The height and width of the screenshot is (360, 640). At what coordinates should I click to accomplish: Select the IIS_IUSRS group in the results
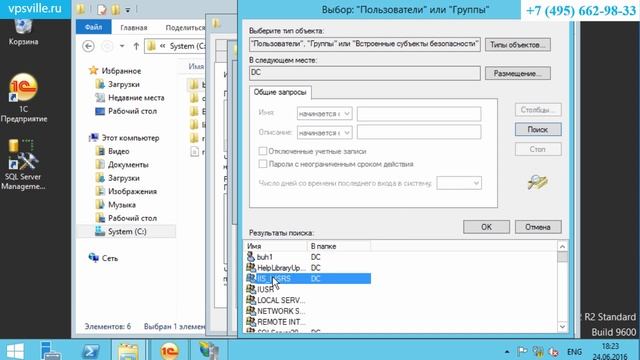[x=308, y=278]
